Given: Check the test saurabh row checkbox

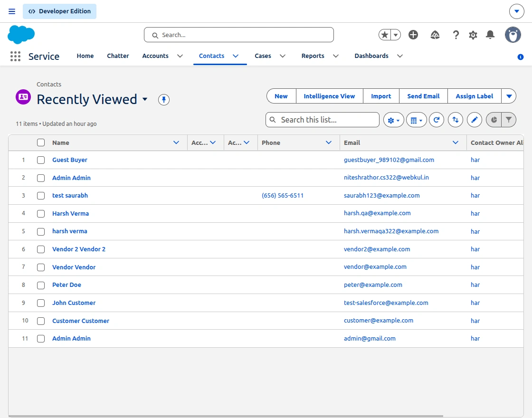Looking at the screenshot, I should 41,196.
